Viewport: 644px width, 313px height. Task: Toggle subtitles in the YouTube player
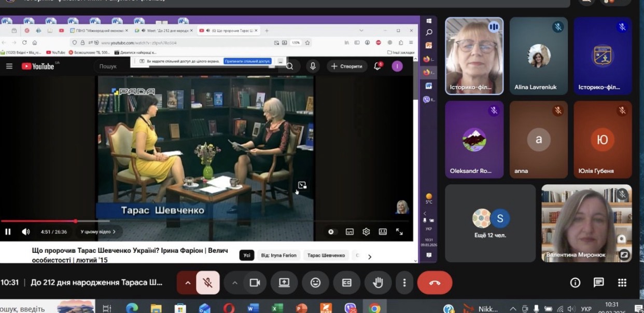tap(349, 232)
